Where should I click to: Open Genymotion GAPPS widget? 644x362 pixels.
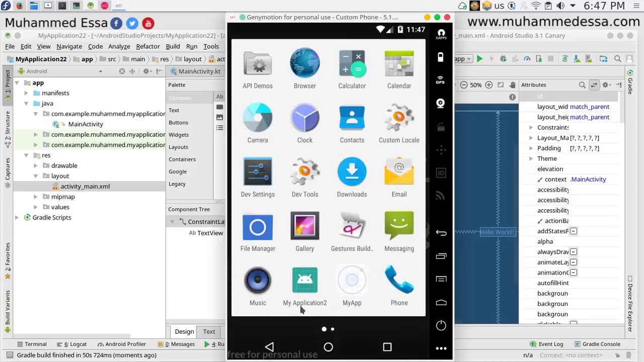pos(441,34)
